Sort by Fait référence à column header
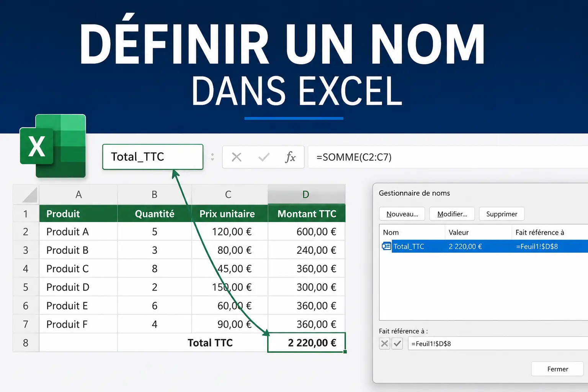This screenshot has width=588, height=392. pyautogui.click(x=550, y=232)
